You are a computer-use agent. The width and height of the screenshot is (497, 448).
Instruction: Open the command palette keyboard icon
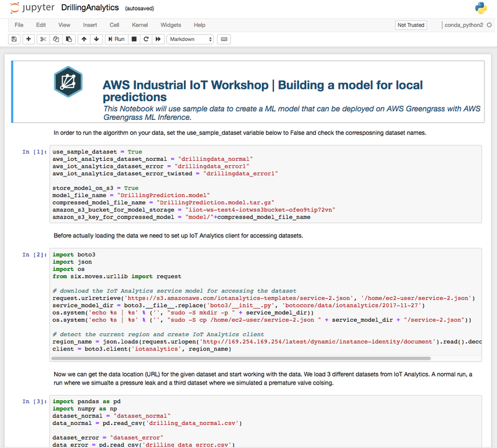point(223,39)
